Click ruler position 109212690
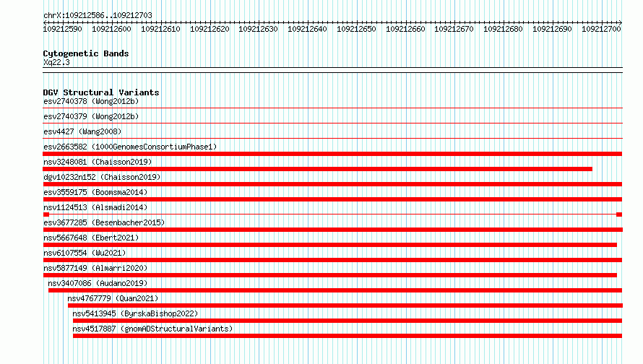The height and width of the screenshot is (364, 643). [x=552, y=29]
